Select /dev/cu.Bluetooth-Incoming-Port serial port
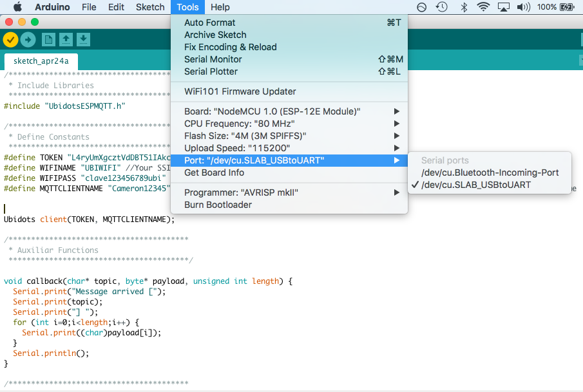583x392 pixels. coord(490,173)
